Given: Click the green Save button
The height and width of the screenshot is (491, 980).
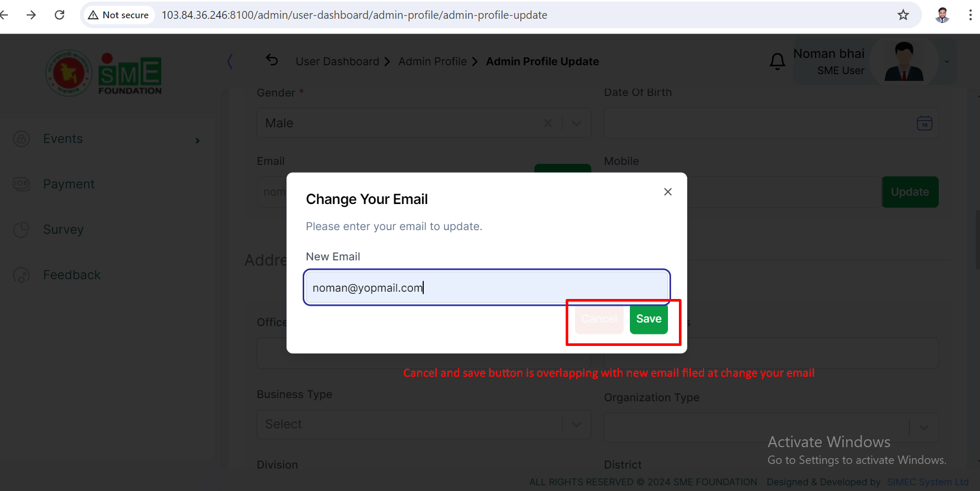Looking at the screenshot, I should (649, 319).
